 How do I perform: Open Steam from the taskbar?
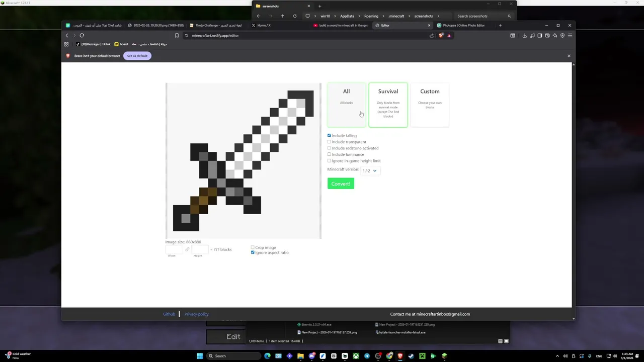411,356
